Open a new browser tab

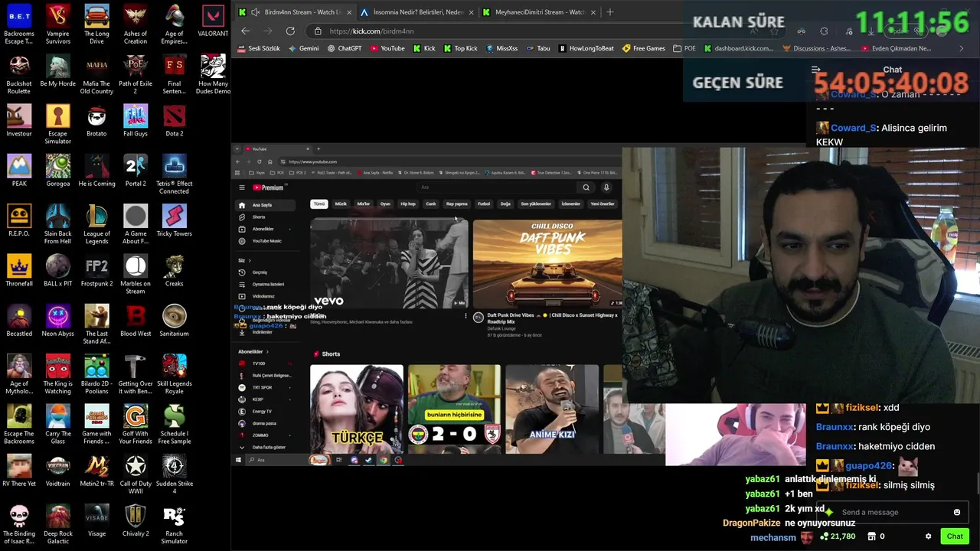tap(610, 12)
